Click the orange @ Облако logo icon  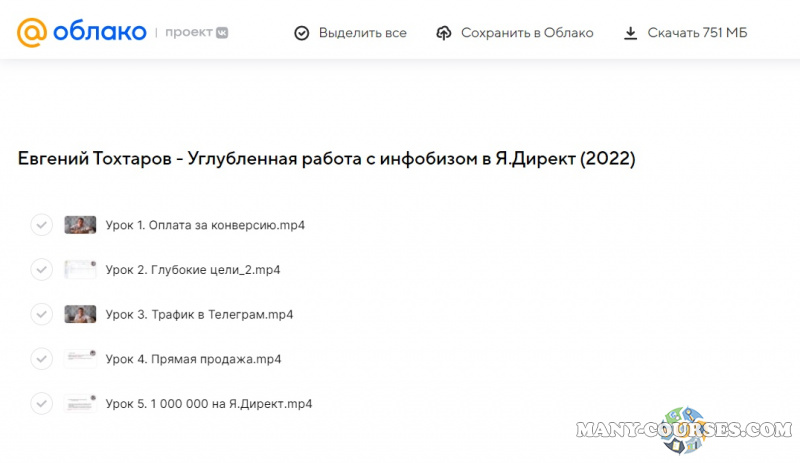point(32,33)
